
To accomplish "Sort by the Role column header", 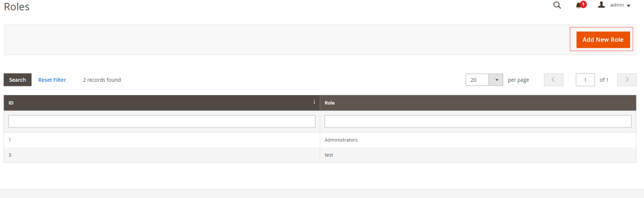I will click(x=478, y=103).
